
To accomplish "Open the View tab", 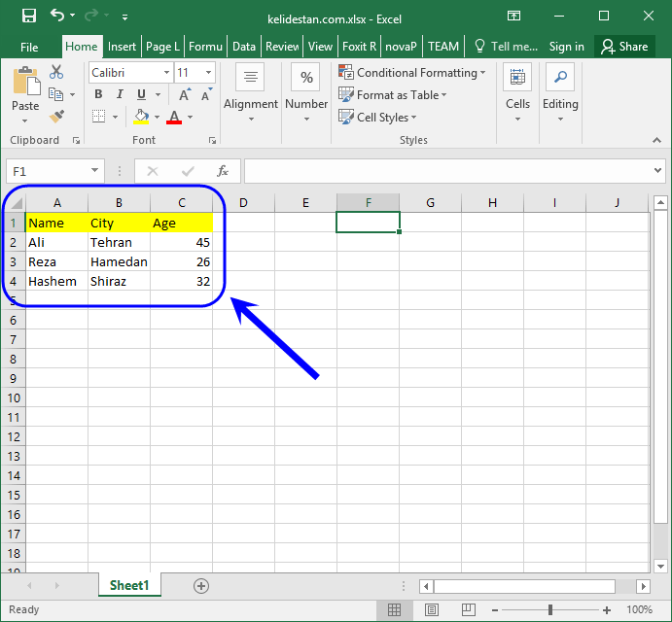I will pos(320,47).
